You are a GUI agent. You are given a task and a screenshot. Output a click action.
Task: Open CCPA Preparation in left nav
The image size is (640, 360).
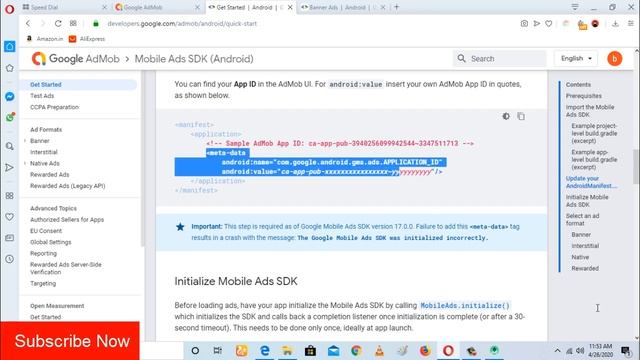54,107
